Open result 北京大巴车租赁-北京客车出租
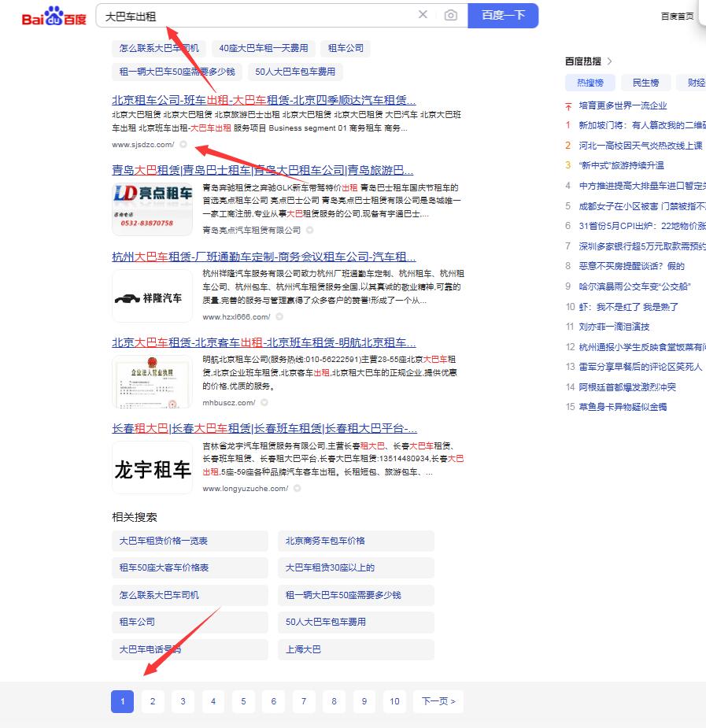Screen dimensions: 706x728 264,342
